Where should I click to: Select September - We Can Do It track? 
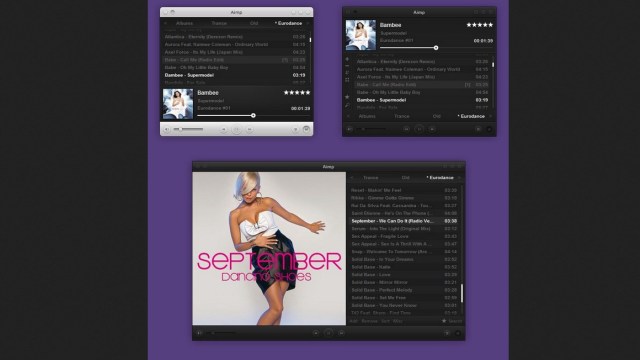coord(404,221)
